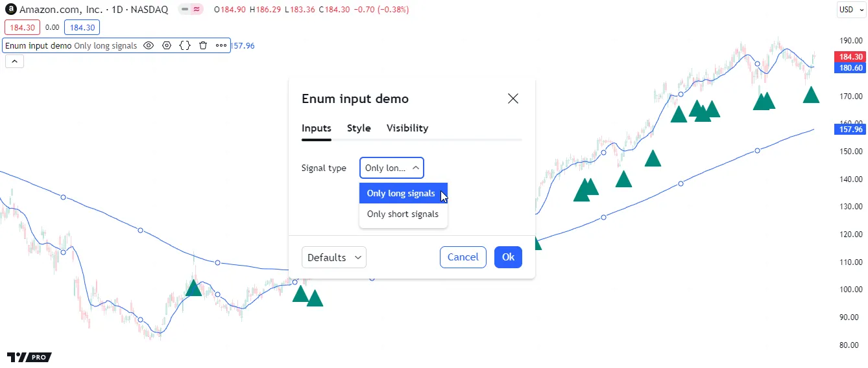Screen dimensions: 868x368
Task: Close the Enum input demo dialog
Action: point(512,98)
